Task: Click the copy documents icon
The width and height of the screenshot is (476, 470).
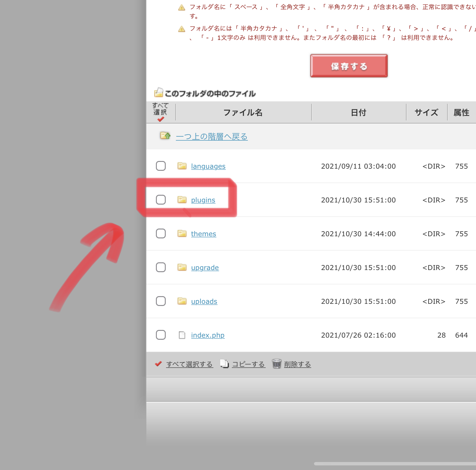Action: (224, 364)
